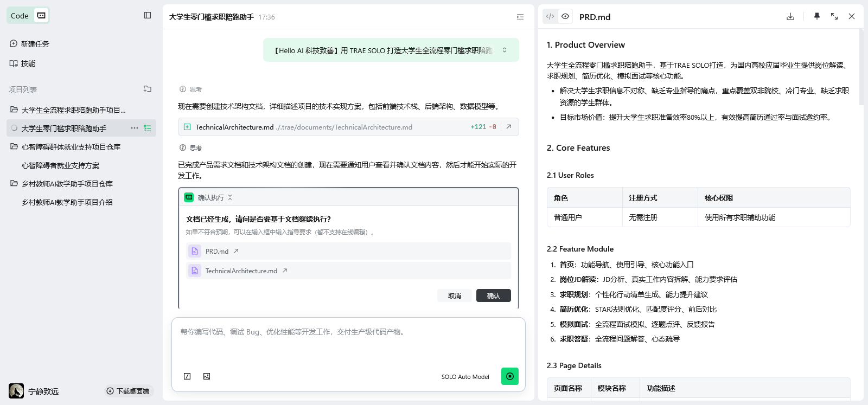The width and height of the screenshot is (868, 405).
Task: Toggle the Code mode switch at top left
Action: (41, 15)
